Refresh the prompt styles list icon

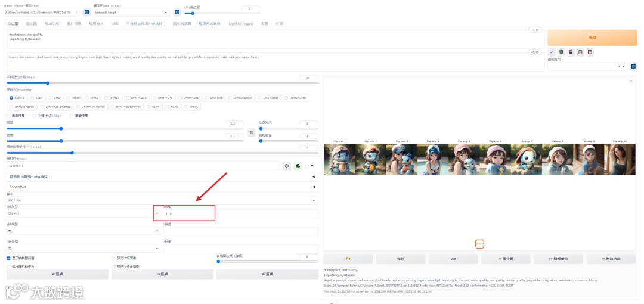point(633,67)
